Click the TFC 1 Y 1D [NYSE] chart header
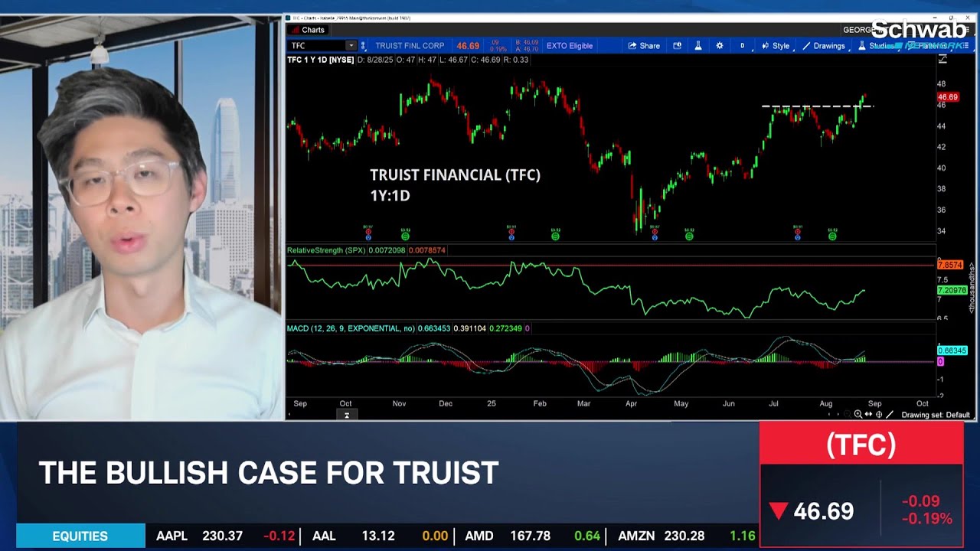This screenshot has height=551, width=980. tap(321, 60)
